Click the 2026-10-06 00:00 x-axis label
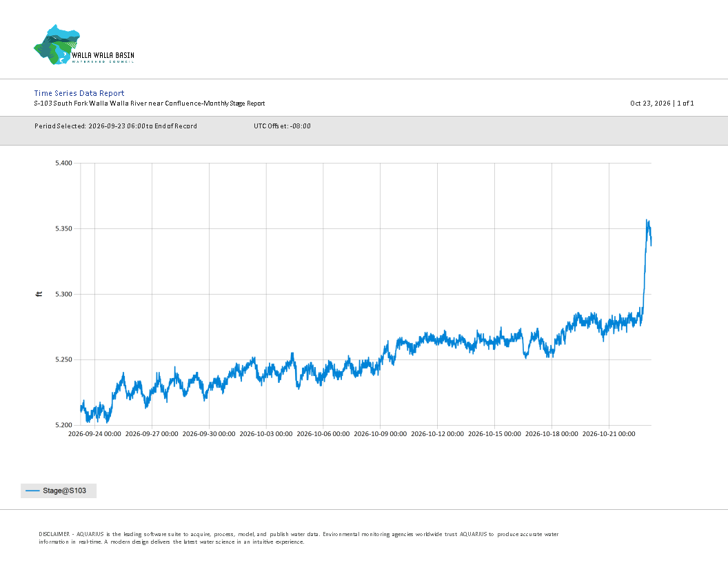This screenshot has height=563, width=728. click(323, 434)
